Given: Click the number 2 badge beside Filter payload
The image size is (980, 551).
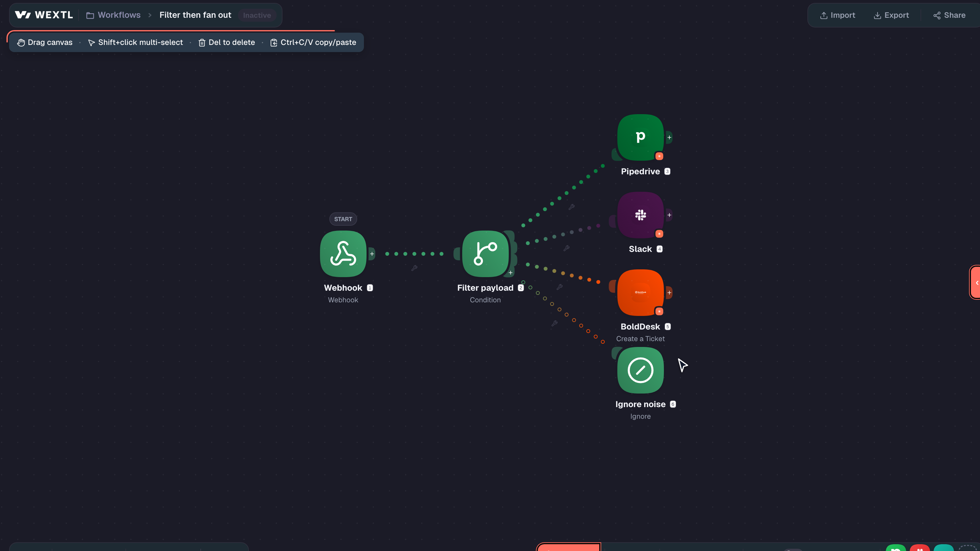Looking at the screenshot, I should (521, 288).
